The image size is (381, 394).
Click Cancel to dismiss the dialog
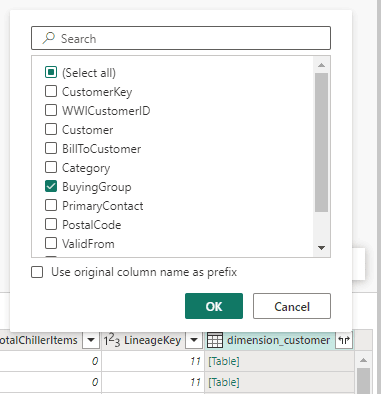click(x=292, y=306)
